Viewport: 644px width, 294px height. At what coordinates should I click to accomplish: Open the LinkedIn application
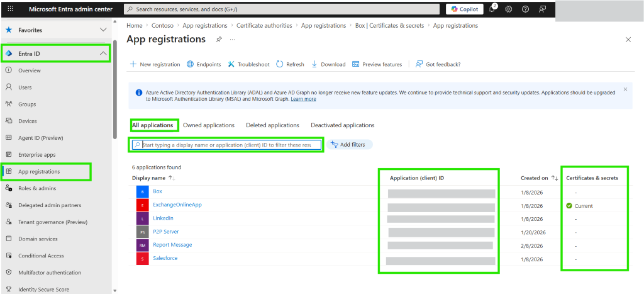click(163, 218)
